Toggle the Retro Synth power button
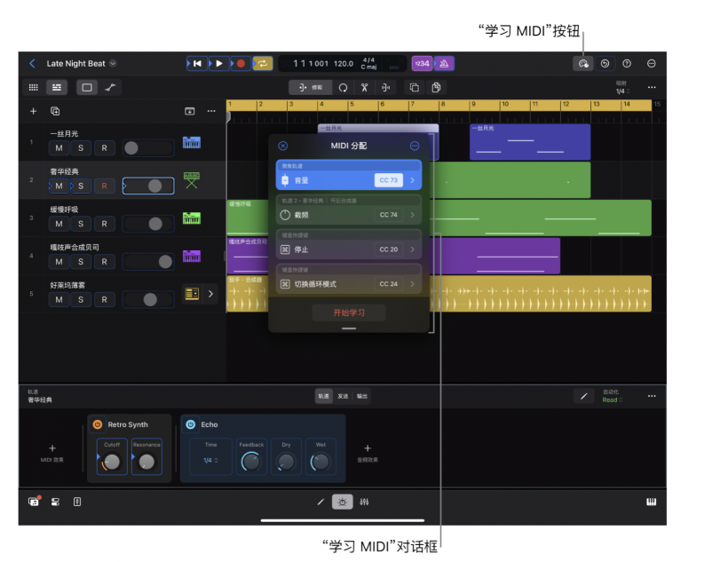Viewport: 728px width, 562px height. [x=98, y=424]
